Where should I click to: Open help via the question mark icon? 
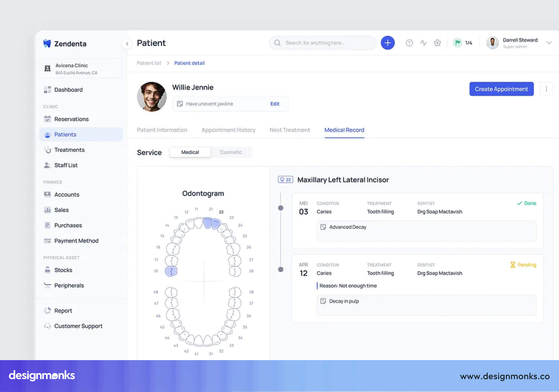coord(409,43)
